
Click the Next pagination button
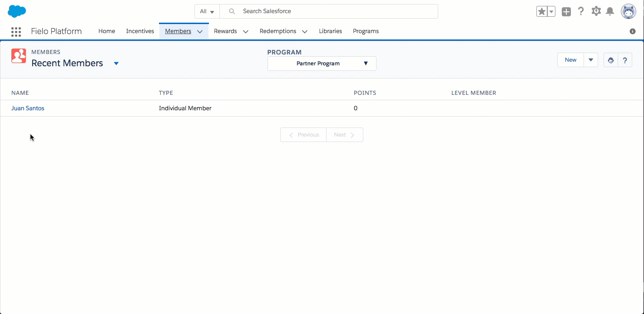[x=345, y=135]
